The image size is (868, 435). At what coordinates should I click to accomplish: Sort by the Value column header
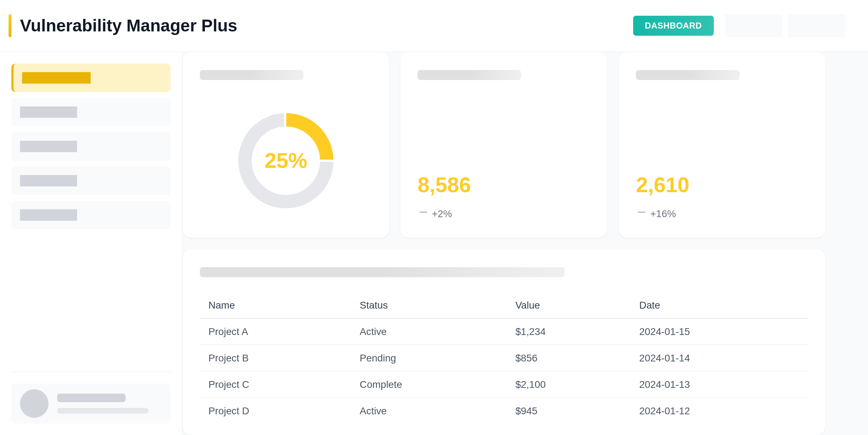coord(527,305)
